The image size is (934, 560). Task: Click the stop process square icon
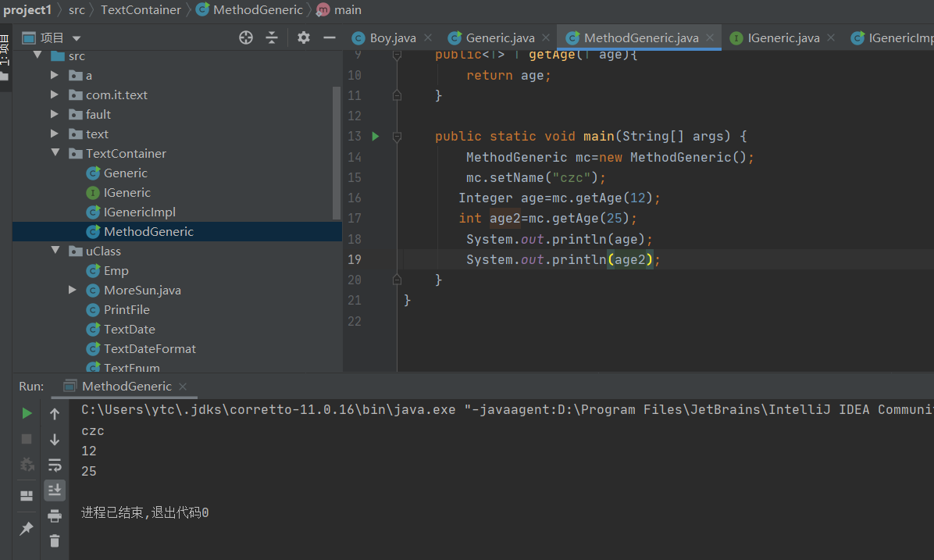pyautogui.click(x=27, y=439)
